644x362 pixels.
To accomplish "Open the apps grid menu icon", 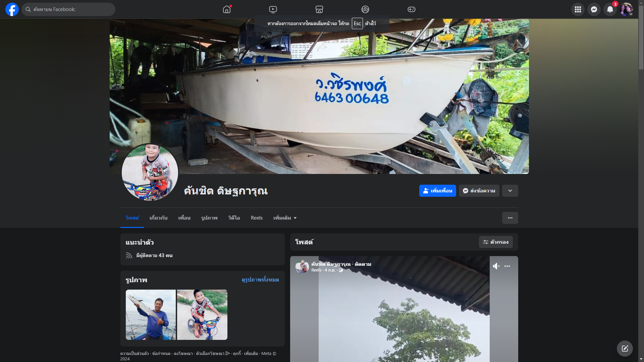I will point(578,9).
